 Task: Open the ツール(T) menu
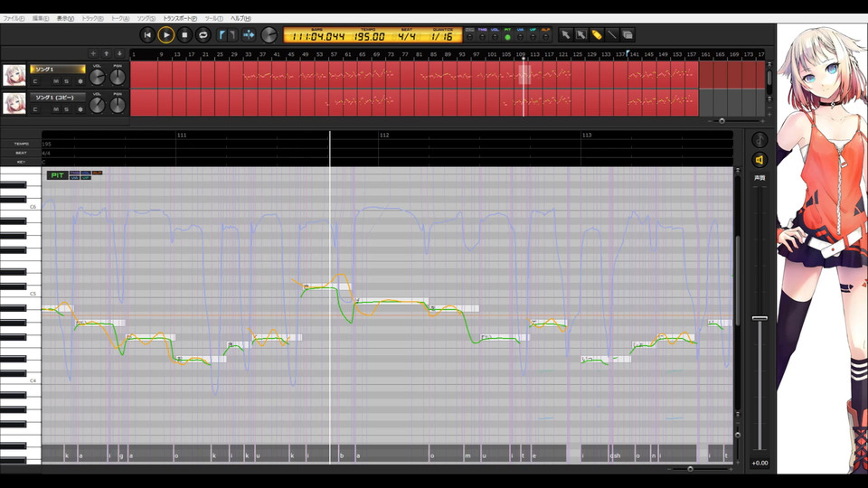[x=213, y=18]
